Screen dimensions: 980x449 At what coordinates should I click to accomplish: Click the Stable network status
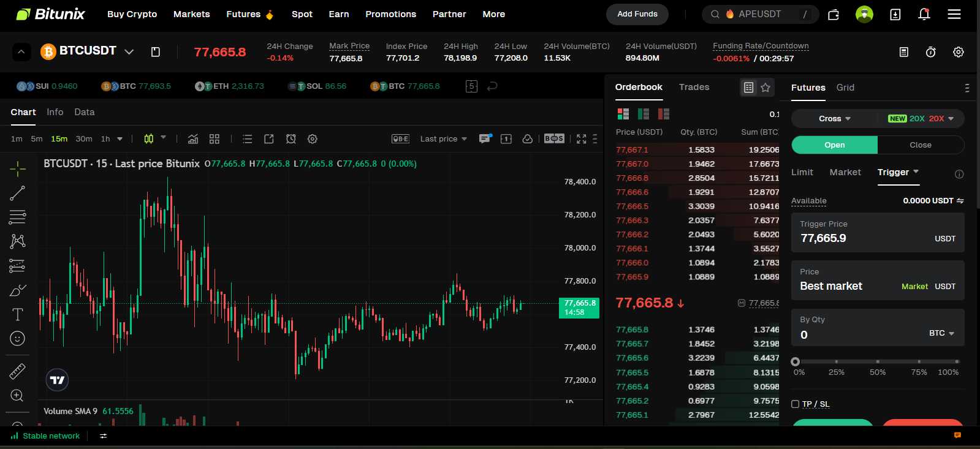tap(46, 436)
